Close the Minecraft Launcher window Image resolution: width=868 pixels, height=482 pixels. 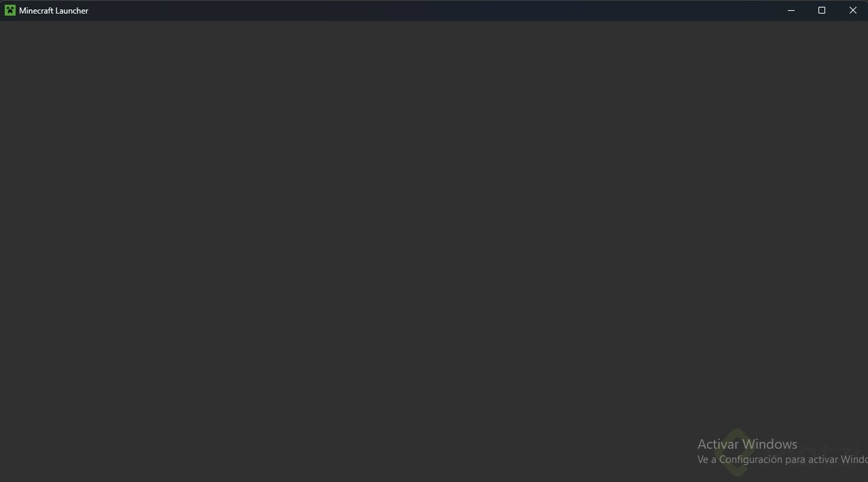click(x=852, y=10)
